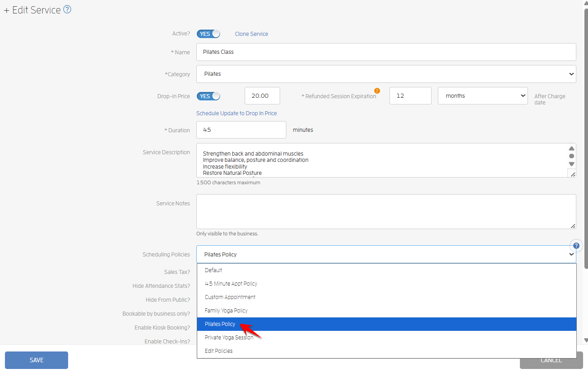Choose Family Yoga Policy option
The height and width of the screenshot is (373, 588).
[x=387, y=311]
